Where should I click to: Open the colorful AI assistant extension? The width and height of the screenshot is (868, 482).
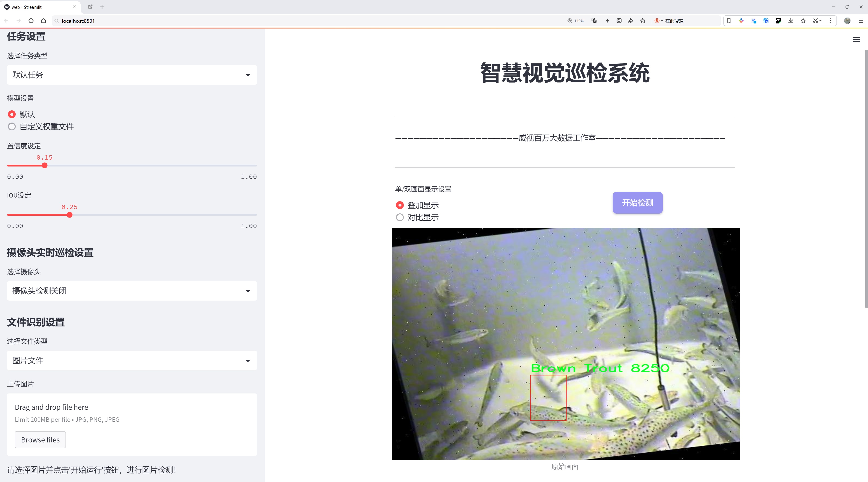coord(741,20)
